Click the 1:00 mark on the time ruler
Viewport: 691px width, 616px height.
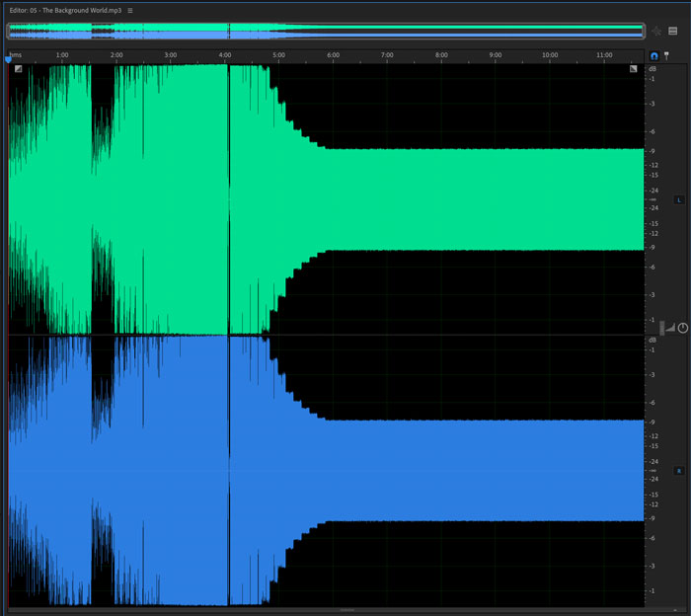click(62, 55)
